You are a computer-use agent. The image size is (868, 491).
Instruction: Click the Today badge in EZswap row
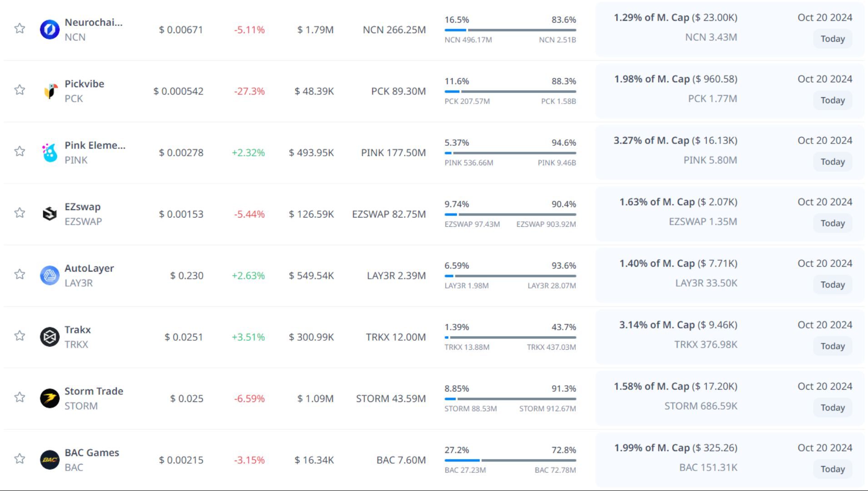point(832,223)
